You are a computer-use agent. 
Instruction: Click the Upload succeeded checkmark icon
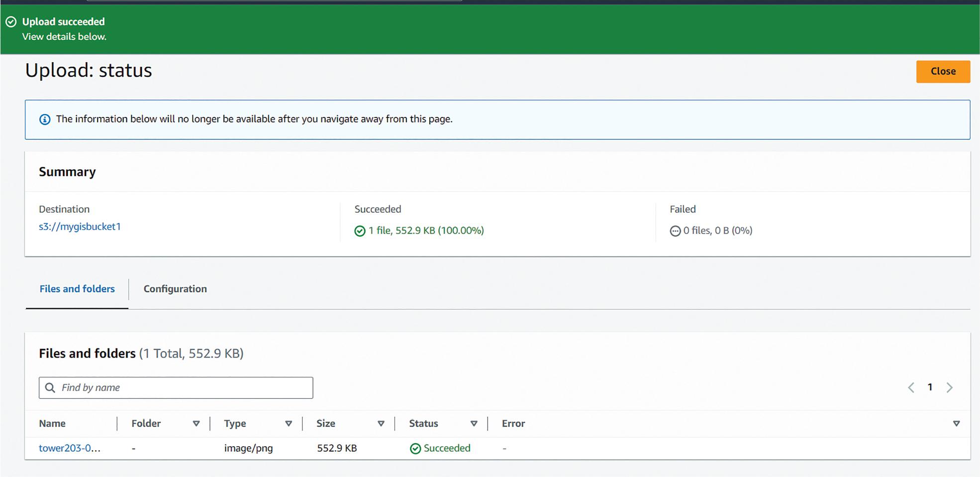(x=11, y=22)
